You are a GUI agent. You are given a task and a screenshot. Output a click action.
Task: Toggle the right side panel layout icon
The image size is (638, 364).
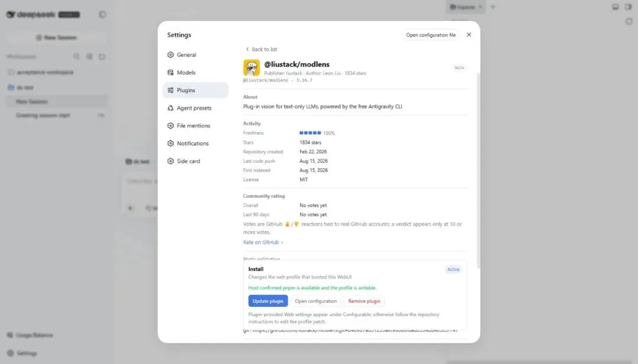(628, 7)
